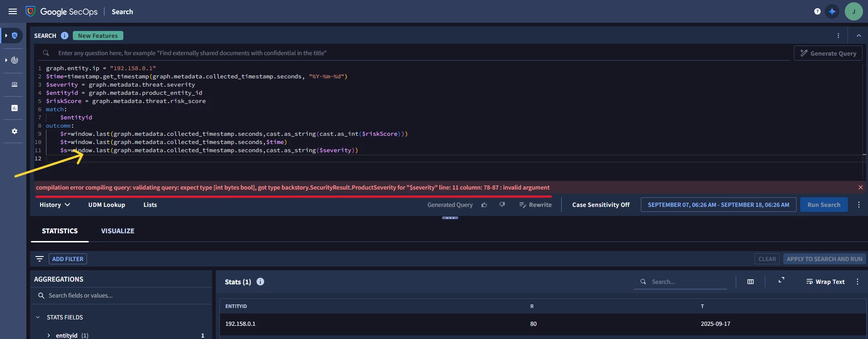The width and height of the screenshot is (868, 339).
Task: Click the Google SecOps shield logo
Action: point(30,11)
